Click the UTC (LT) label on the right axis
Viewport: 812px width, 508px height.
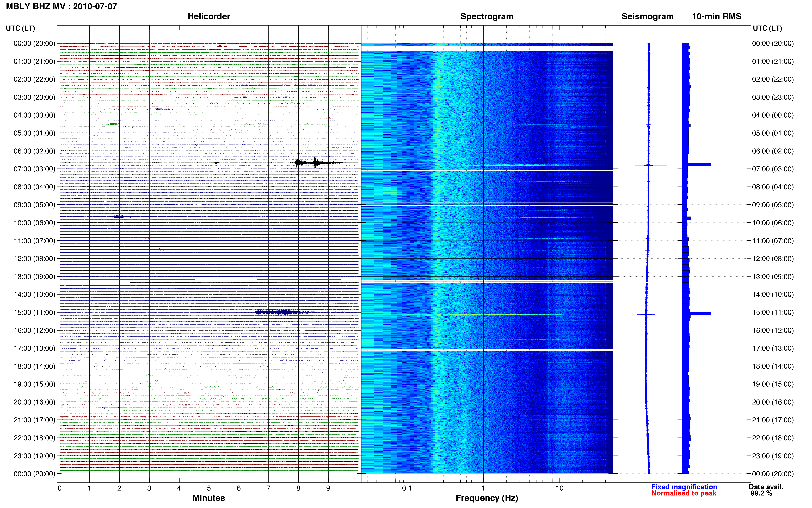(767, 28)
